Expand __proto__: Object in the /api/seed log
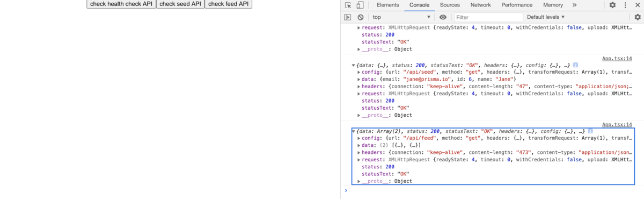The height and width of the screenshot is (199, 644). [x=359, y=115]
